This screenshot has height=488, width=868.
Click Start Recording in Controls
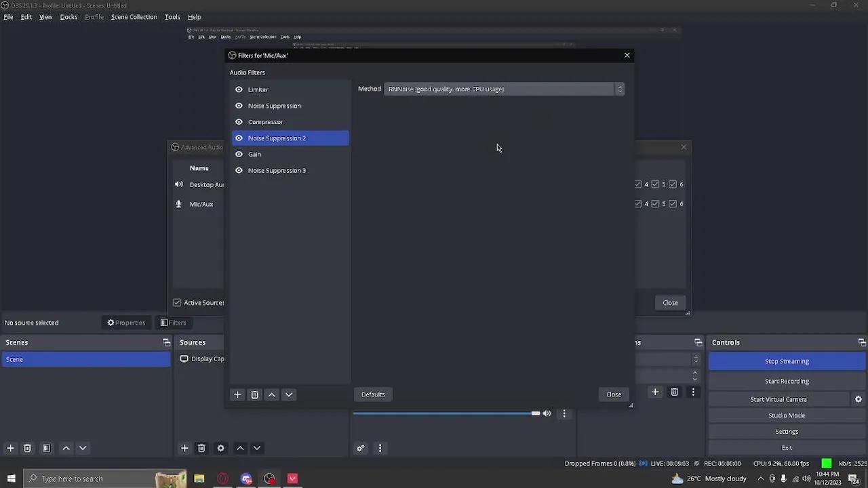[787, 381]
